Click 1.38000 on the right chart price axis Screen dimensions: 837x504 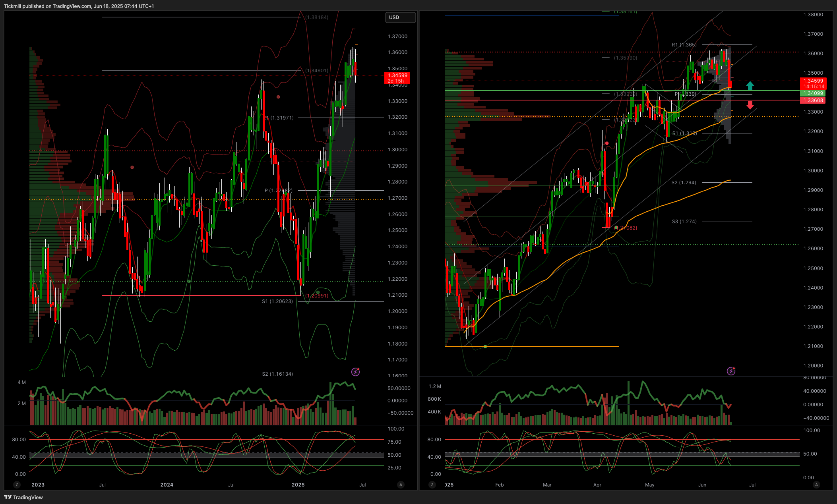click(813, 15)
